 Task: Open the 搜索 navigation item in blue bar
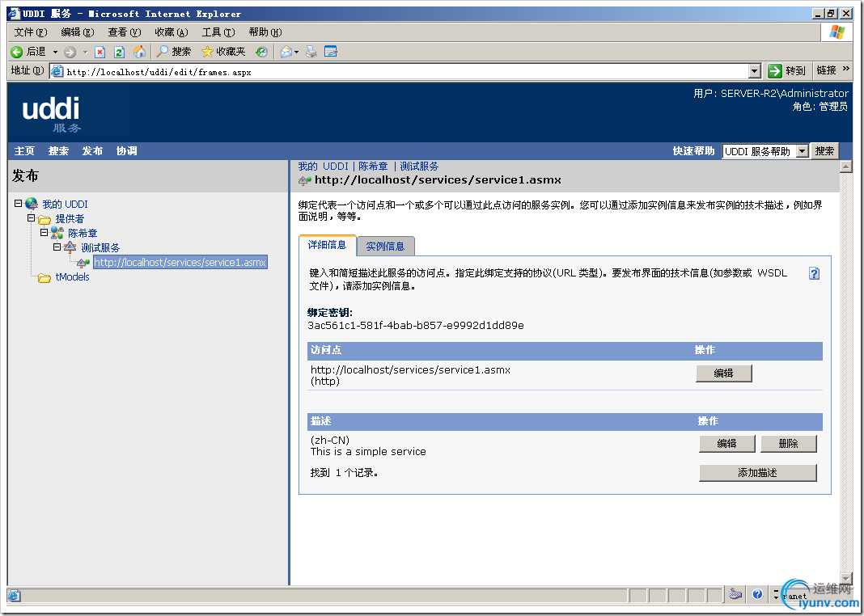pos(58,151)
